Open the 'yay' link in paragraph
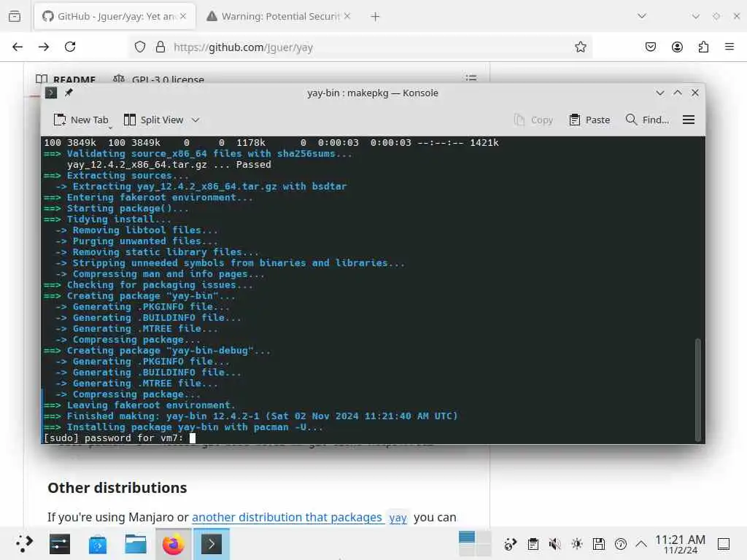The width and height of the screenshot is (747, 560). [x=398, y=517]
